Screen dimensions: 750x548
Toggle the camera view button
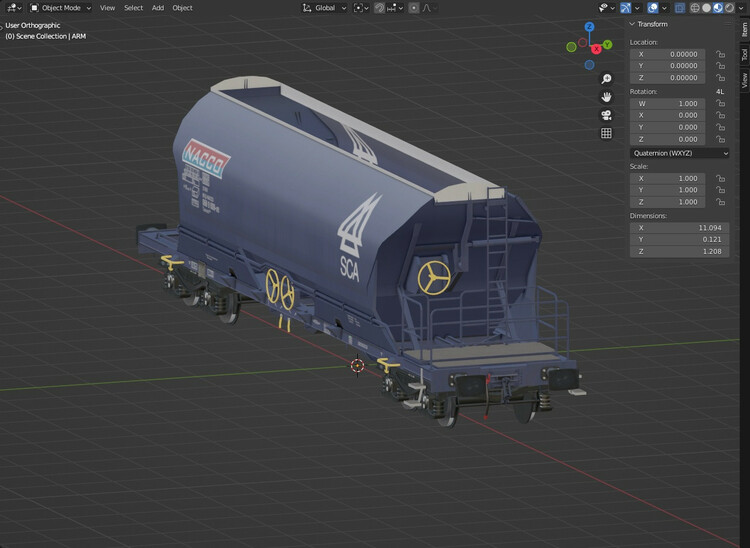[x=606, y=115]
